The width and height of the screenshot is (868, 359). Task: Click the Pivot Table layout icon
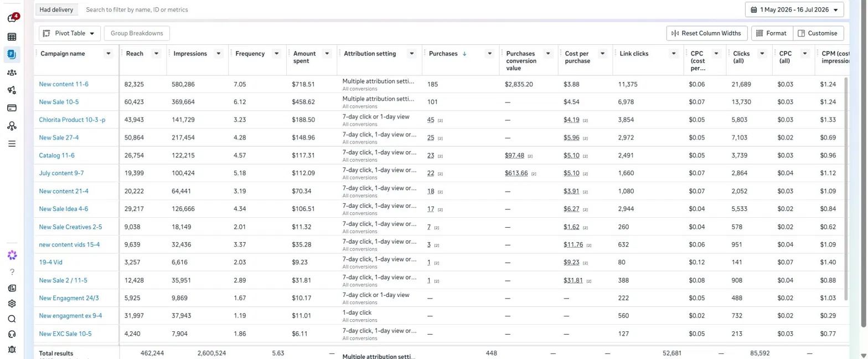pos(46,33)
